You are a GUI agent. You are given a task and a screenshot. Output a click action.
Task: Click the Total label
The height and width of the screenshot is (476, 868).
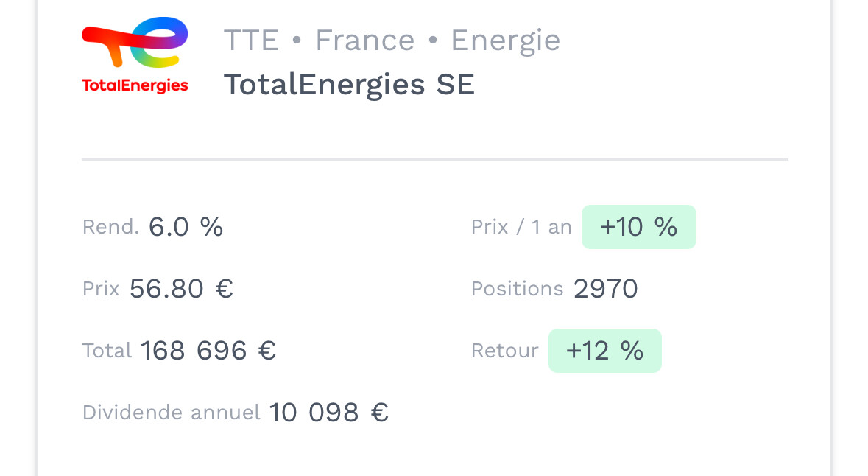click(x=107, y=351)
